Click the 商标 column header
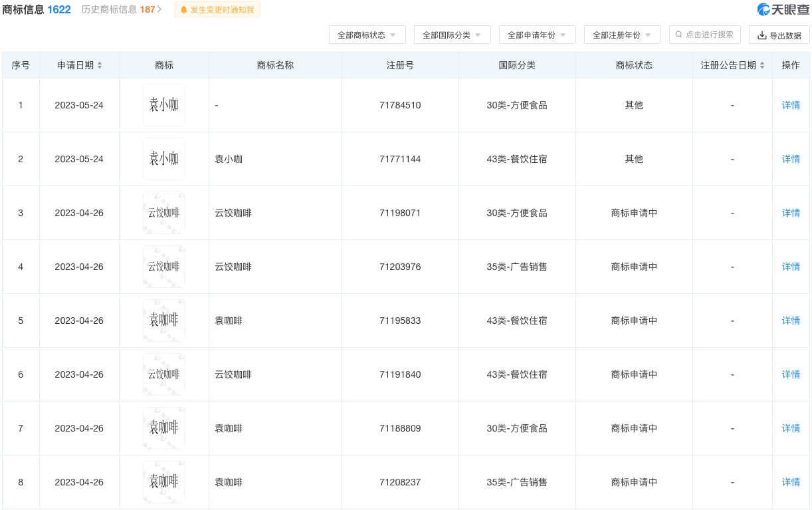Screen dimensions: 812x510 (x=164, y=65)
